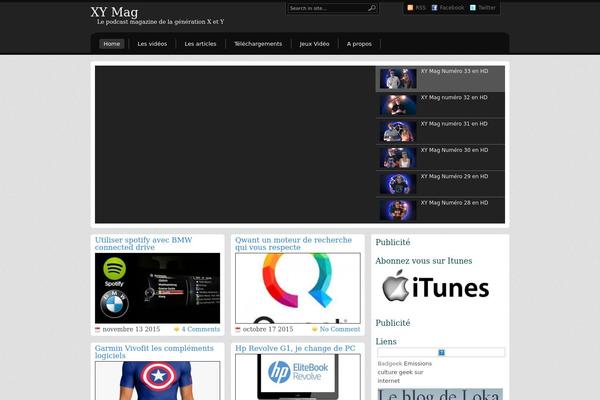Click the calendar icon beside octobre 17 2015
This screenshot has width=600, height=400.
click(238, 329)
